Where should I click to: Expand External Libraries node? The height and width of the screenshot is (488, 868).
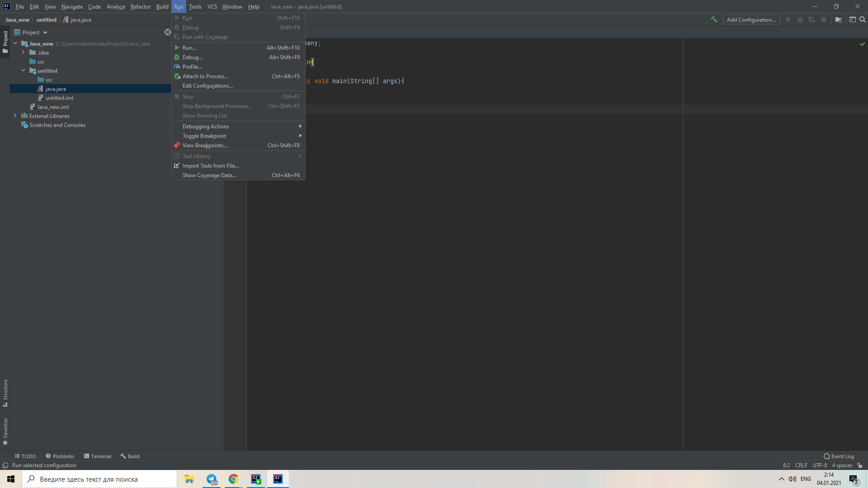15,116
